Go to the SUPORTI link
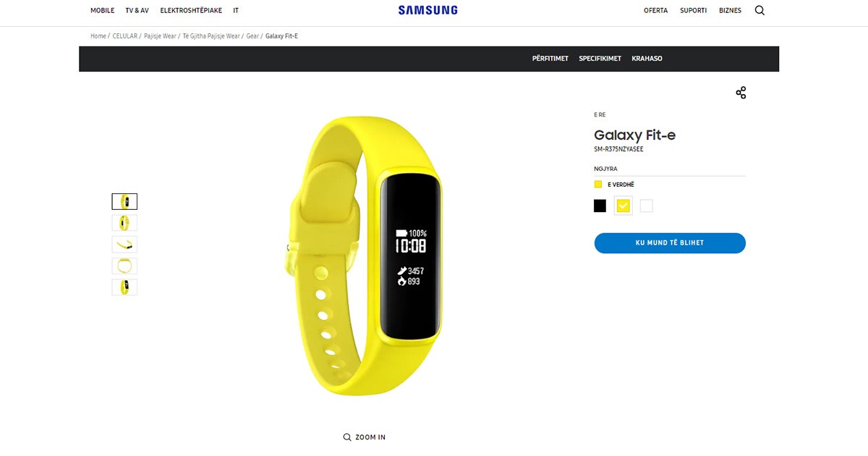 pos(693,11)
